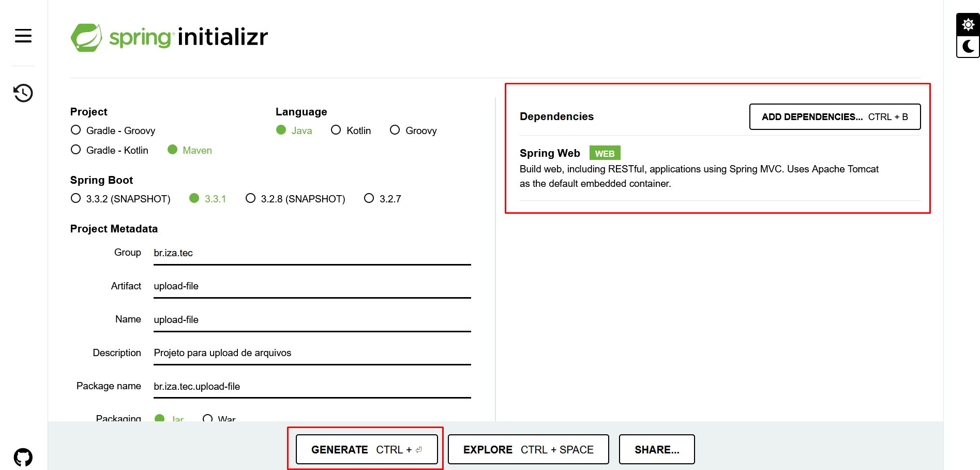This screenshot has height=470, width=980.
Task: Choose Groovy language
Action: pos(413,130)
